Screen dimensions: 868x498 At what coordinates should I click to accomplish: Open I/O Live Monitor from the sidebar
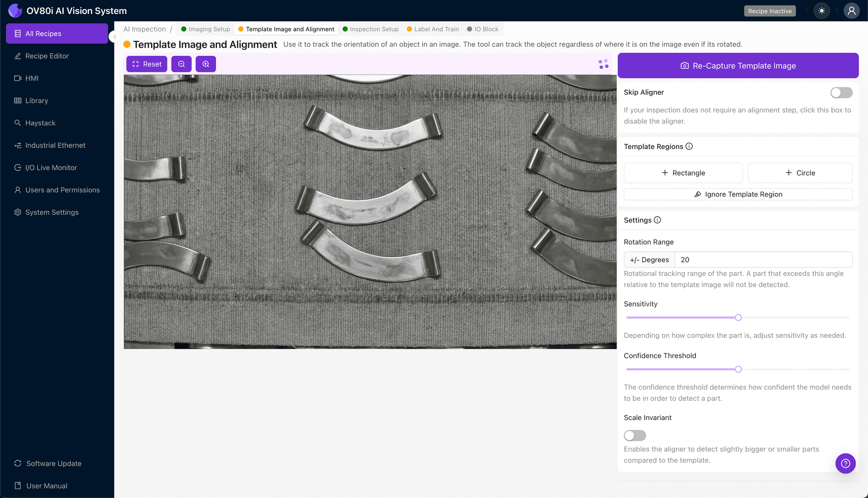[x=51, y=167]
